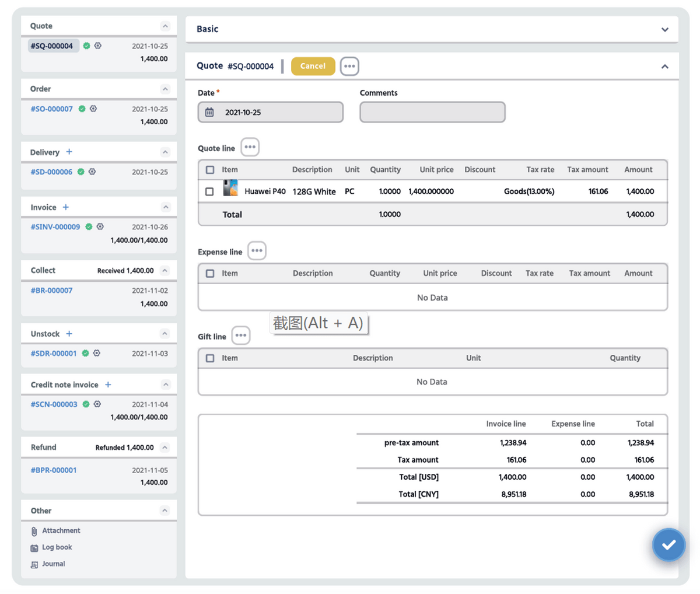Open the Quote line options menu
Image resolution: width=700 pixels, height=594 pixels.
pos(250,147)
